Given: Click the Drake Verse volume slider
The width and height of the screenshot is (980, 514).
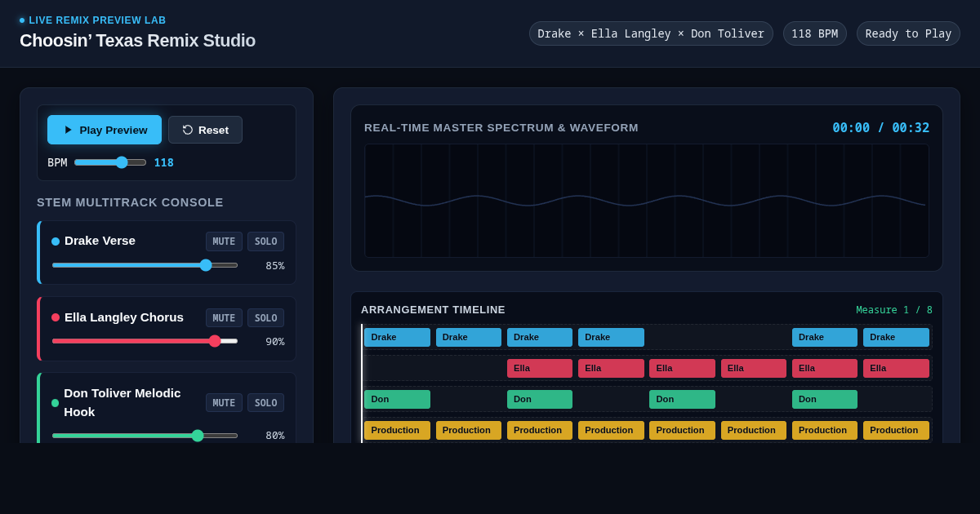Looking at the screenshot, I should pos(145,265).
